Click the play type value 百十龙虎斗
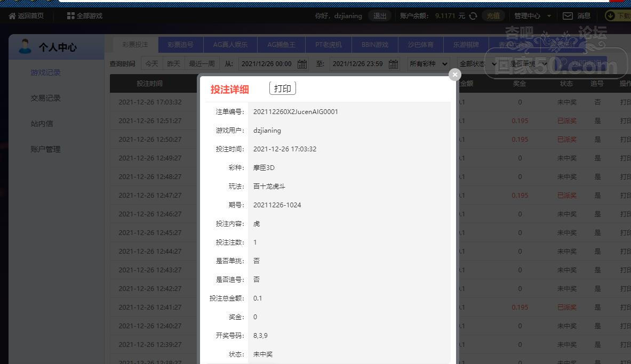This screenshot has width=631, height=364. tap(269, 186)
